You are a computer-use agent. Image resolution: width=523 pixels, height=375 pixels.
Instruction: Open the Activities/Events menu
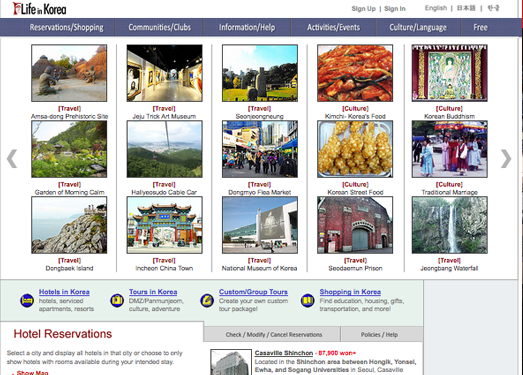[x=334, y=27]
